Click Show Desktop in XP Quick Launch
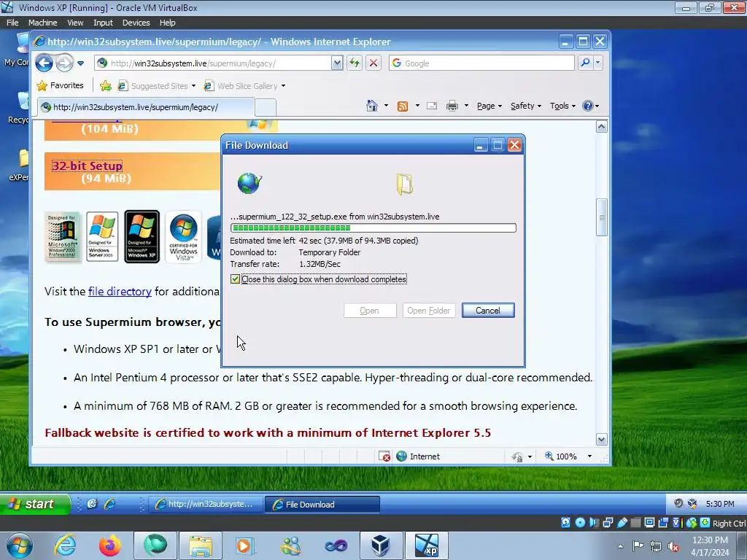 tap(93, 504)
